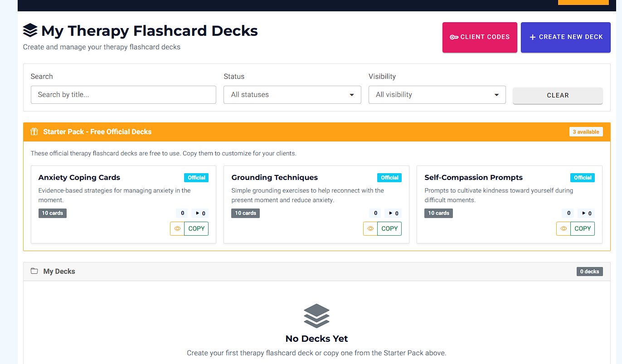Click the 3 available badge in Starter Pack
The width and height of the screenshot is (622, 364).
[586, 132]
